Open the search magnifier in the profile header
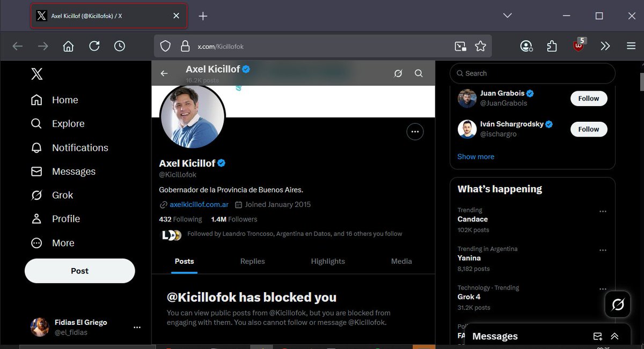The width and height of the screenshot is (644, 349). (419, 73)
